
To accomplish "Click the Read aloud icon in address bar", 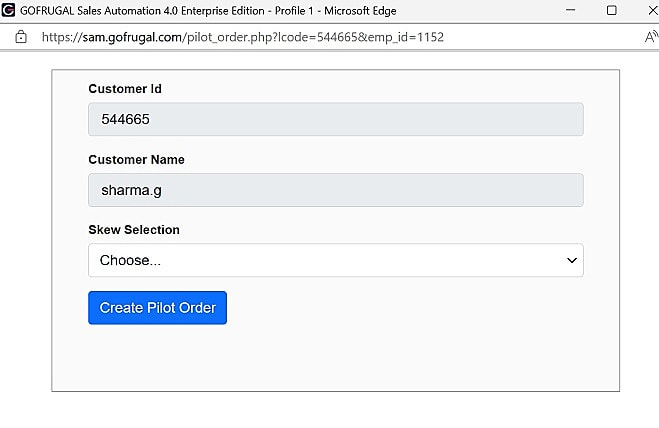I will coord(650,37).
